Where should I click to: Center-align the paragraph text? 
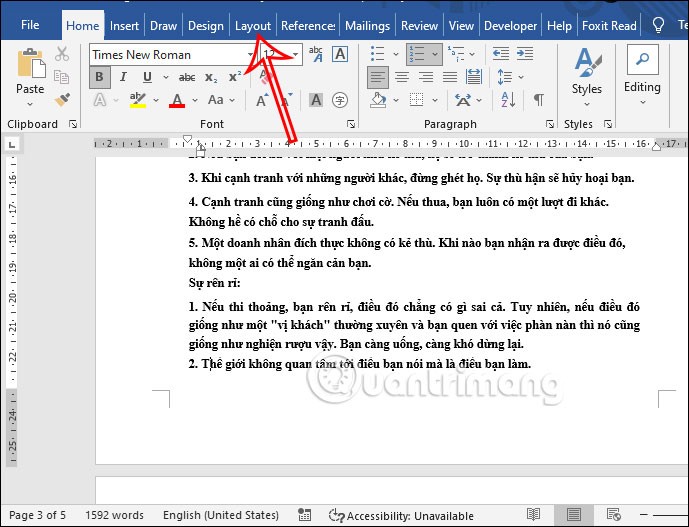pyautogui.click(x=400, y=77)
